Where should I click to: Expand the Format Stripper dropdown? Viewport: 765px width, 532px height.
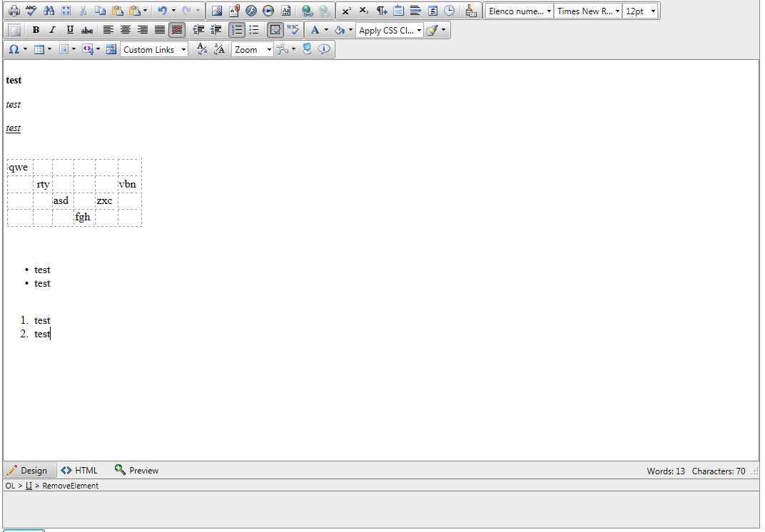(x=443, y=30)
